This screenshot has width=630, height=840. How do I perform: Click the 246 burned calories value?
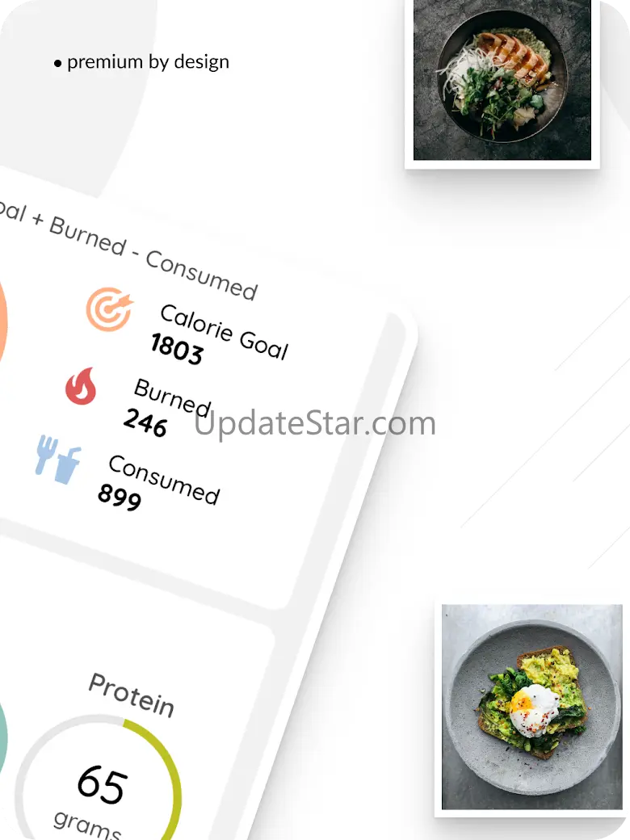coord(145,422)
